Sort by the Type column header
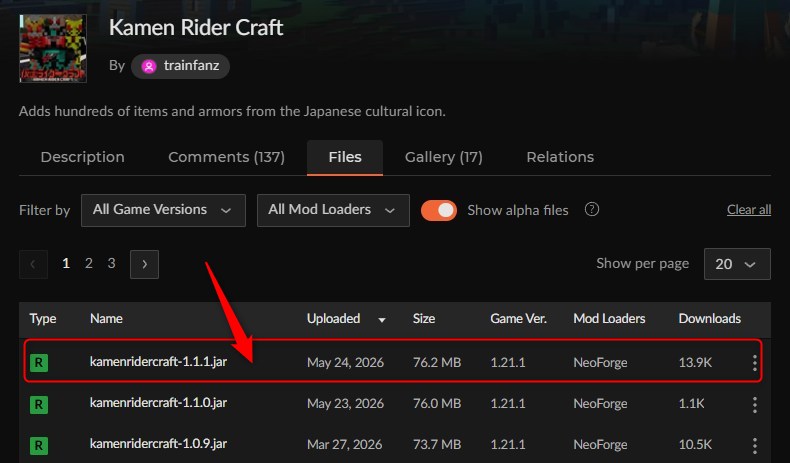790x463 pixels. tap(43, 318)
